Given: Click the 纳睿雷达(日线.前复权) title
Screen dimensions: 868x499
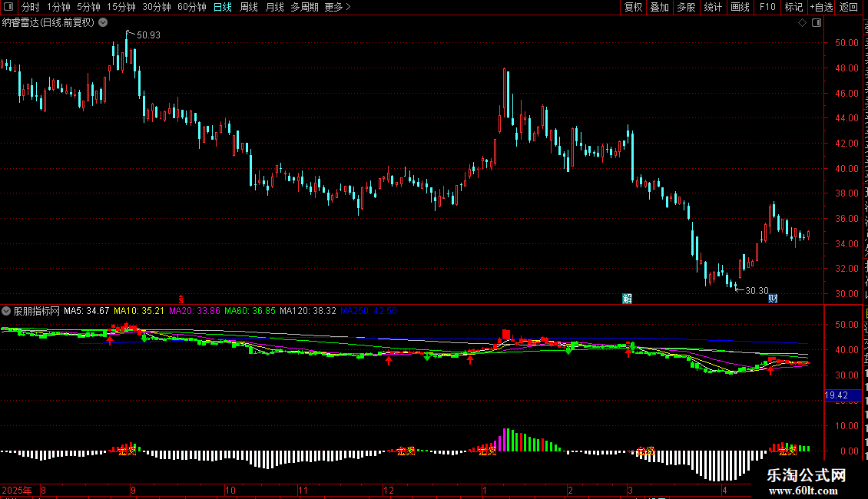Looking at the screenshot, I should [x=48, y=23].
